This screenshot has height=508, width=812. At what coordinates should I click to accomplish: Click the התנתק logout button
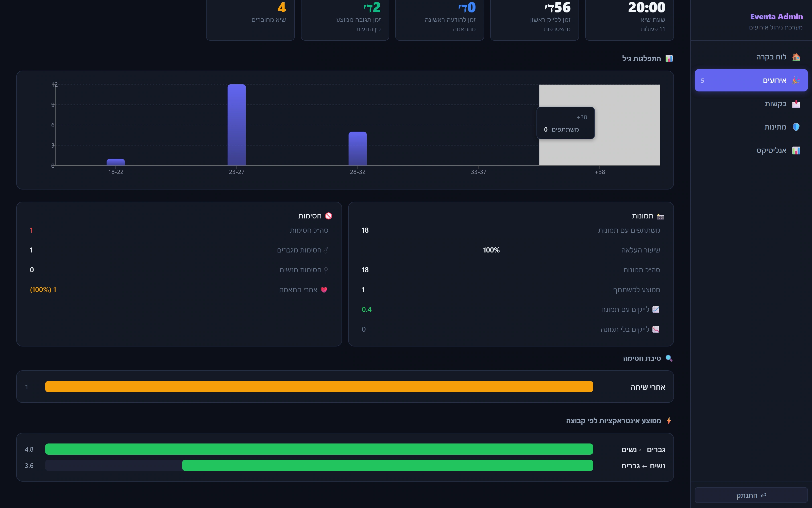pos(751,495)
